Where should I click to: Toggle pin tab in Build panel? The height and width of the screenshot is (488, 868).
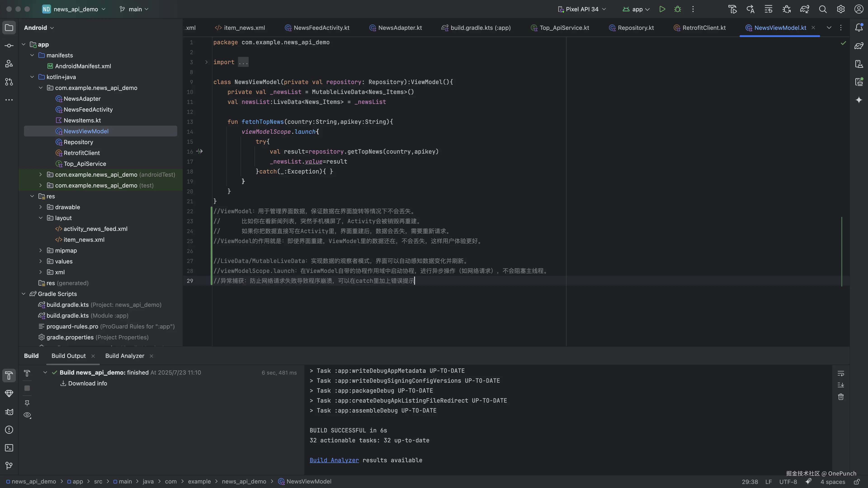coord(27,403)
